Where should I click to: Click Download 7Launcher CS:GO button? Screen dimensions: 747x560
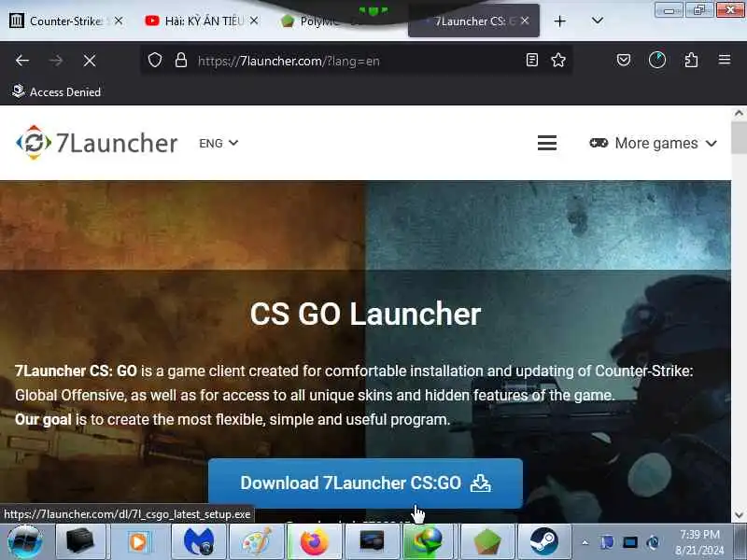[x=365, y=483]
